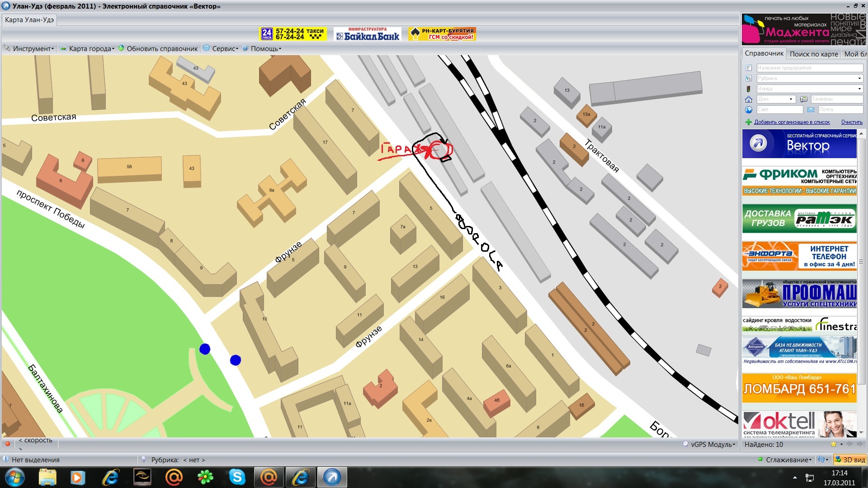868x488 pixels.
Task: Click the traffic light street icon
Action: click(748, 89)
